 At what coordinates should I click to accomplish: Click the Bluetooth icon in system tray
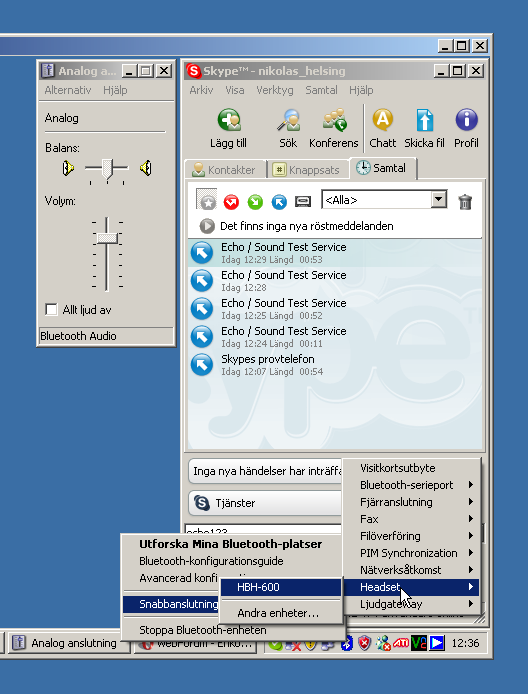pyautogui.click(x=348, y=643)
